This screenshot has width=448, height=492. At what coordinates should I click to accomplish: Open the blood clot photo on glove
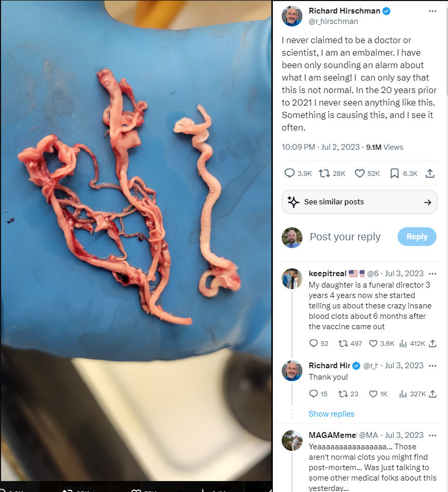tap(136, 240)
